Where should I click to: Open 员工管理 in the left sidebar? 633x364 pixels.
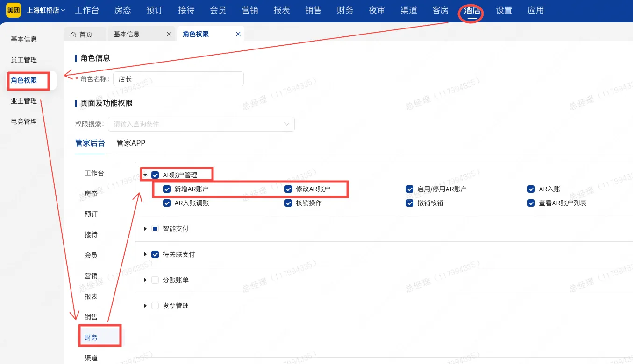click(25, 59)
